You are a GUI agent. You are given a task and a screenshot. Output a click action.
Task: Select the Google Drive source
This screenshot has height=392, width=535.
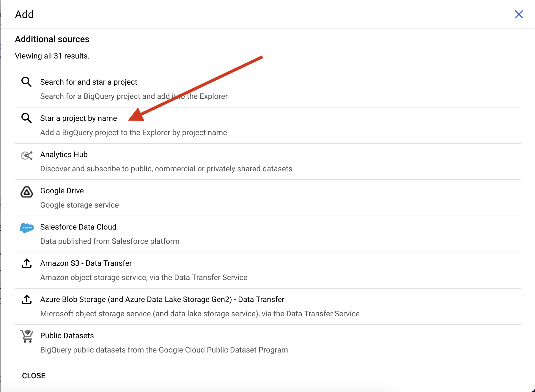tap(268, 198)
